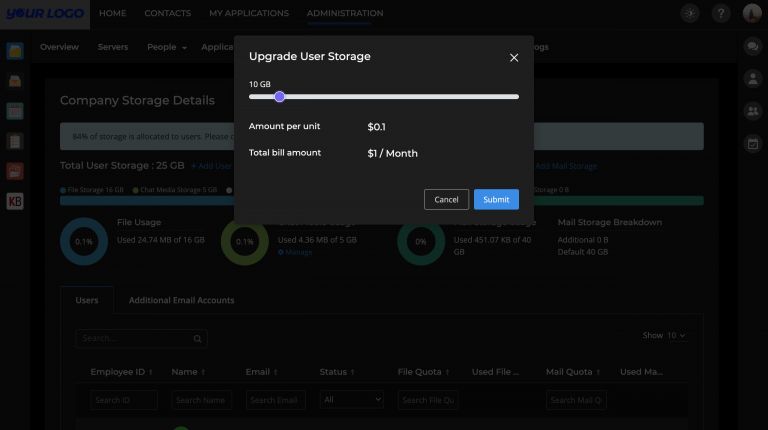This screenshot has height=430, width=768.
Task: Open the clipboard tasks icon in sidebar
Action: pos(15,142)
